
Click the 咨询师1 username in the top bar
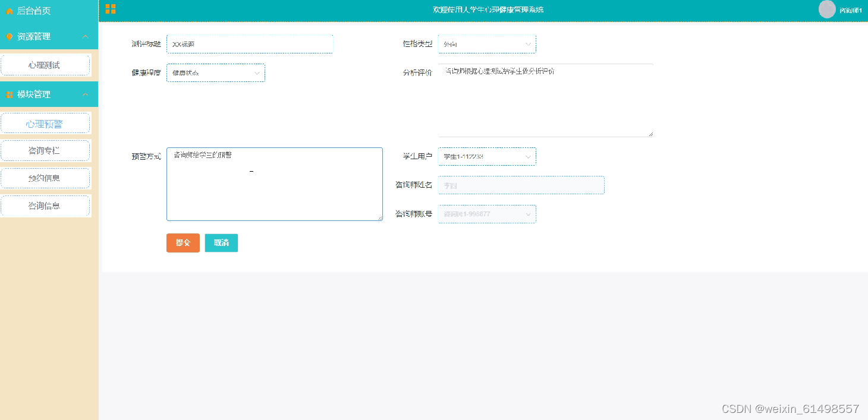(851, 11)
